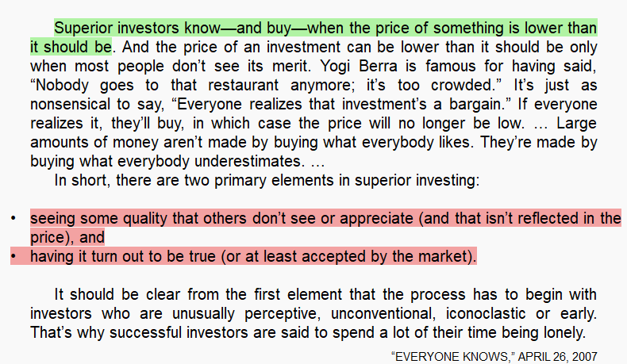
Task: Click the phrase "Everyone realizes that investment's a bargain"
Action: pos(339,104)
